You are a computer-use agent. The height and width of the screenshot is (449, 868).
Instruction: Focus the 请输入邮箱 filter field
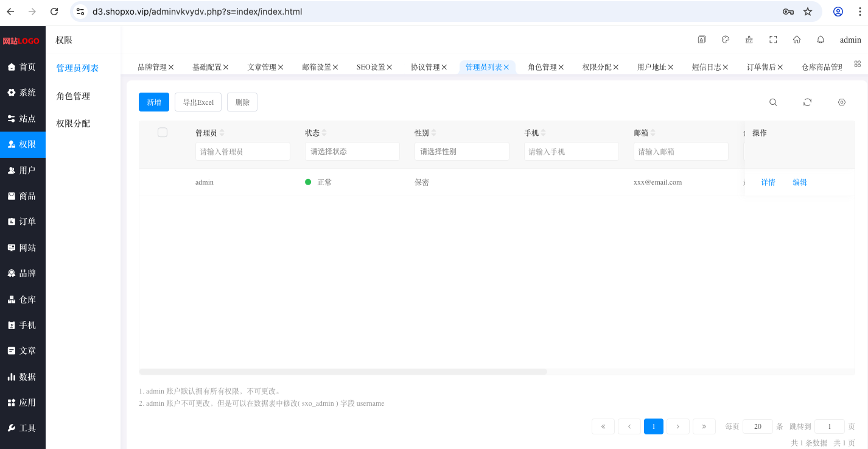coord(681,152)
